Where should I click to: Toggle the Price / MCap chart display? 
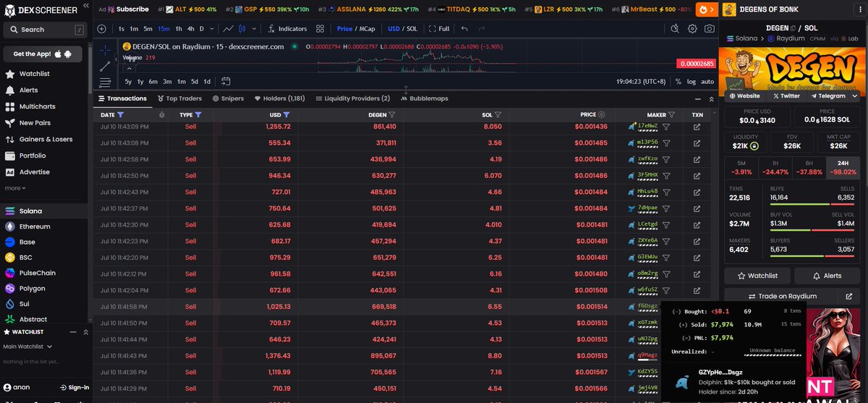point(354,29)
